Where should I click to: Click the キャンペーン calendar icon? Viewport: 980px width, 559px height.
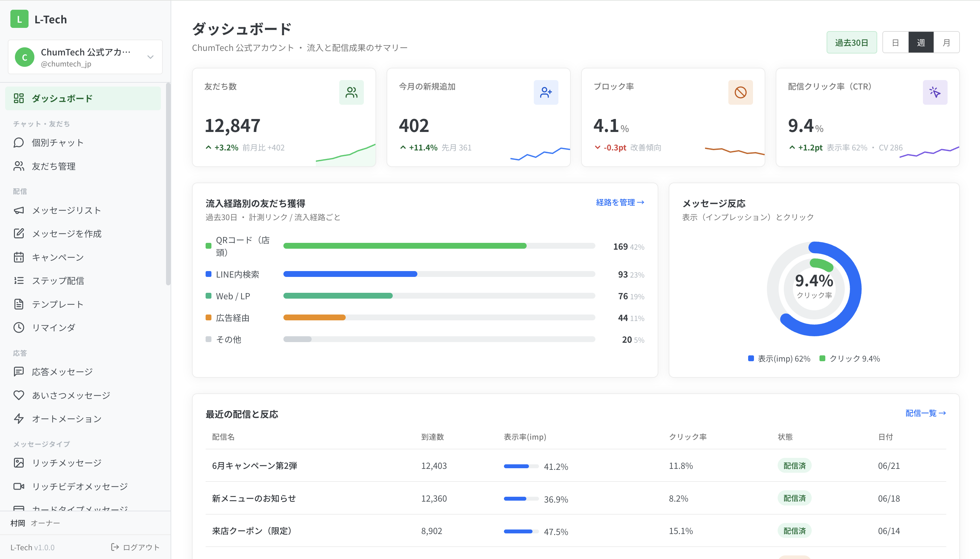[19, 257]
